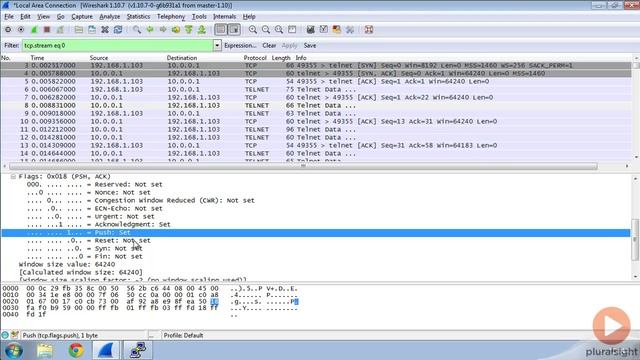This screenshot has height=360, width=640.
Task: Click the packet list horizontal scrollbar
Action: pos(303,166)
